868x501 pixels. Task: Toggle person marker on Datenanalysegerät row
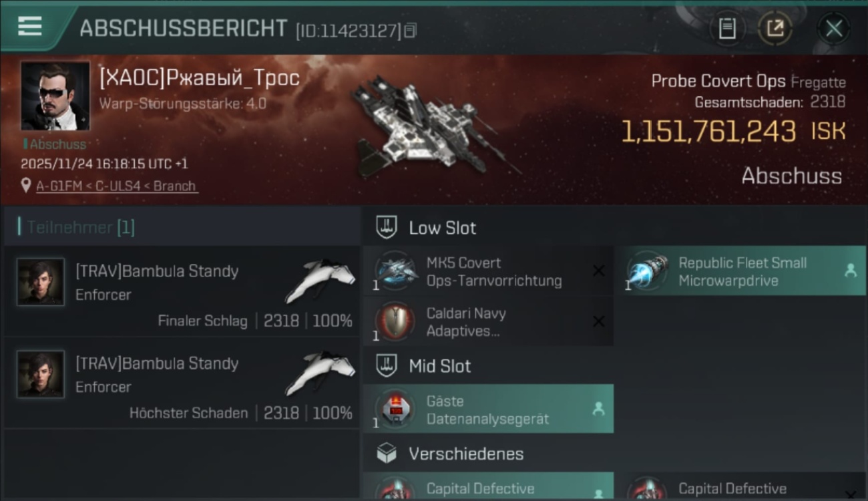point(598,409)
